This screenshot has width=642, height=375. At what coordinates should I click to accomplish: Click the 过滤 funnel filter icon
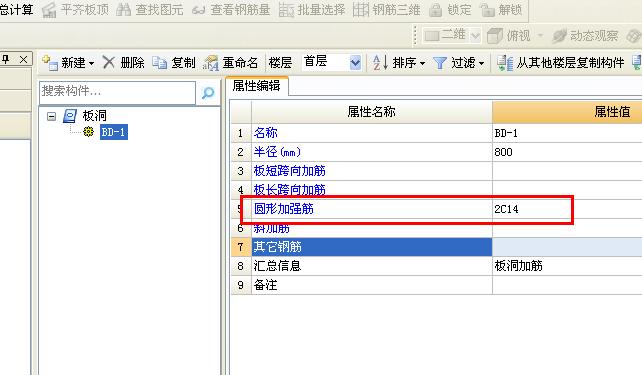[x=440, y=63]
